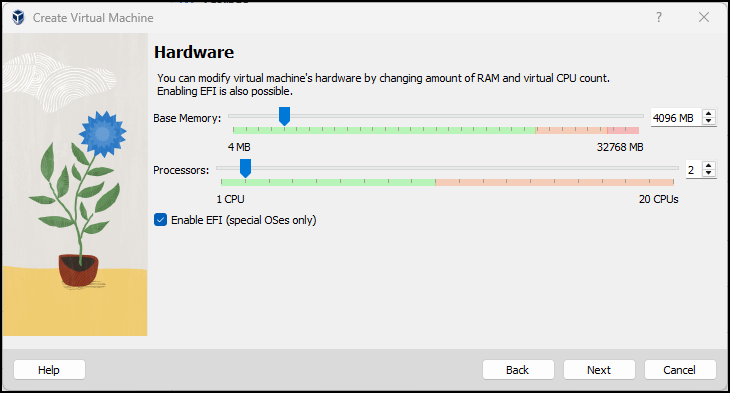Click the red zone of memory scale
The height and width of the screenshot is (393, 730).
pyautogui.click(x=623, y=130)
